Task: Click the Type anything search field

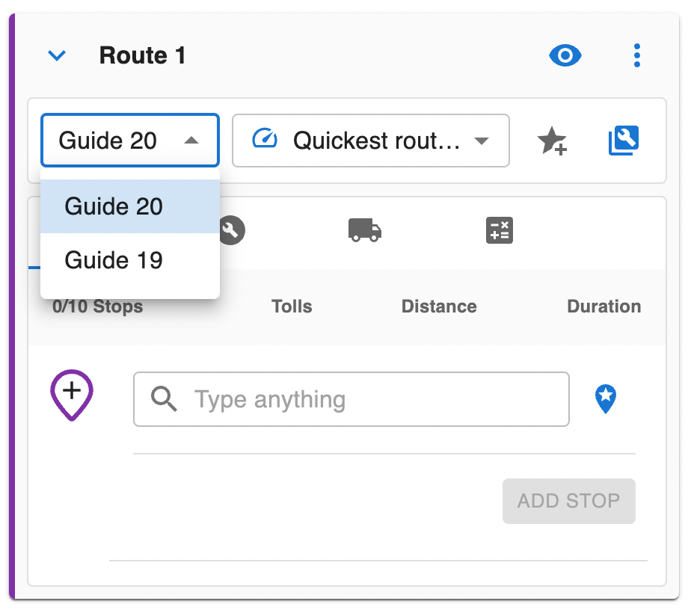Action: point(351,399)
